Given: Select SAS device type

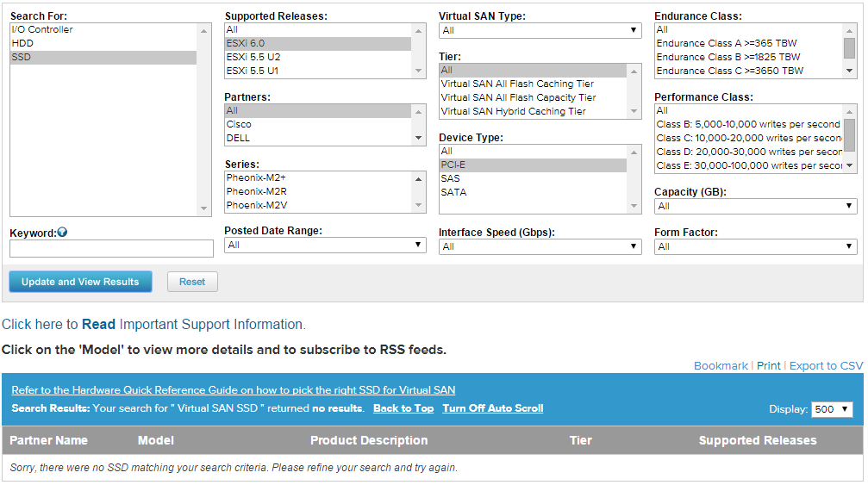Looking at the screenshot, I should (x=533, y=179).
